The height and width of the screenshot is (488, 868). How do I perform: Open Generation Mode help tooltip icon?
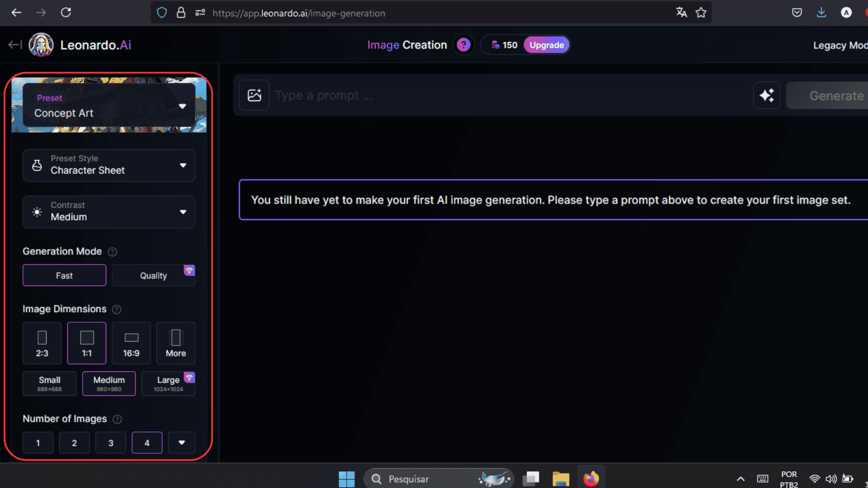click(x=113, y=252)
